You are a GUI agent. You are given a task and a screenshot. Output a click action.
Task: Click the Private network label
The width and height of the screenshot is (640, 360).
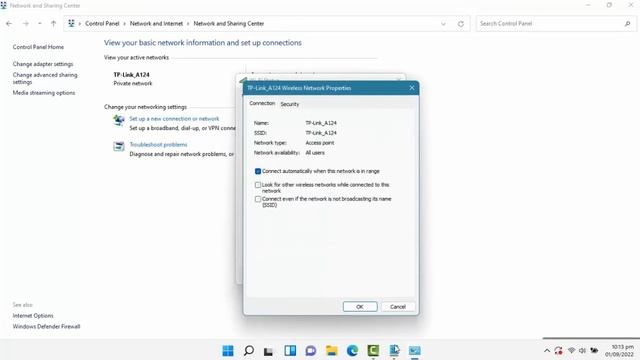click(133, 83)
